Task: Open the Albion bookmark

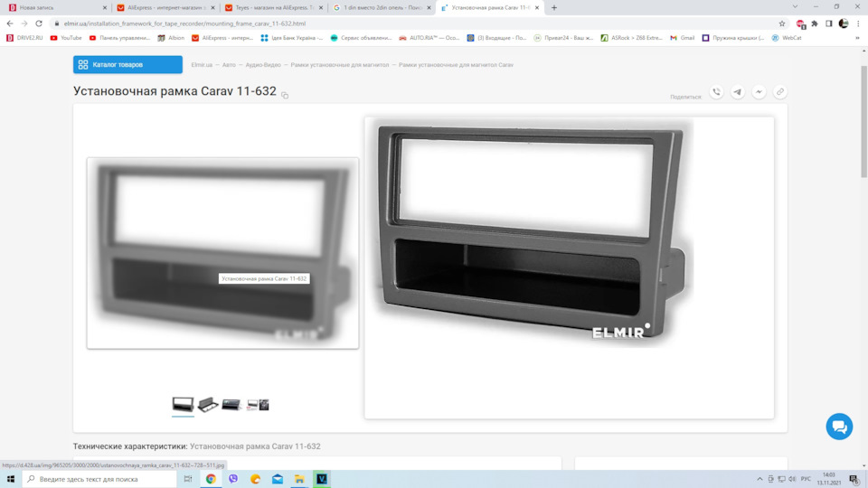Action: (x=171, y=38)
